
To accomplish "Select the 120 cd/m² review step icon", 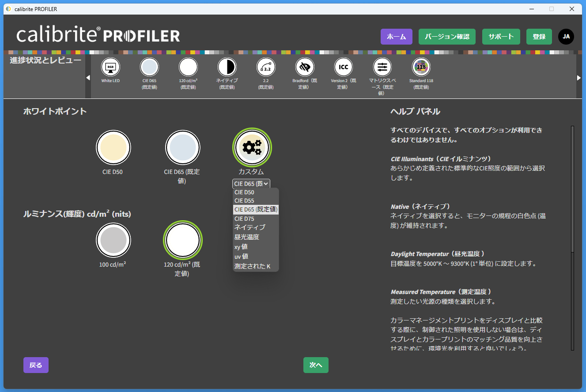I will [x=188, y=67].
